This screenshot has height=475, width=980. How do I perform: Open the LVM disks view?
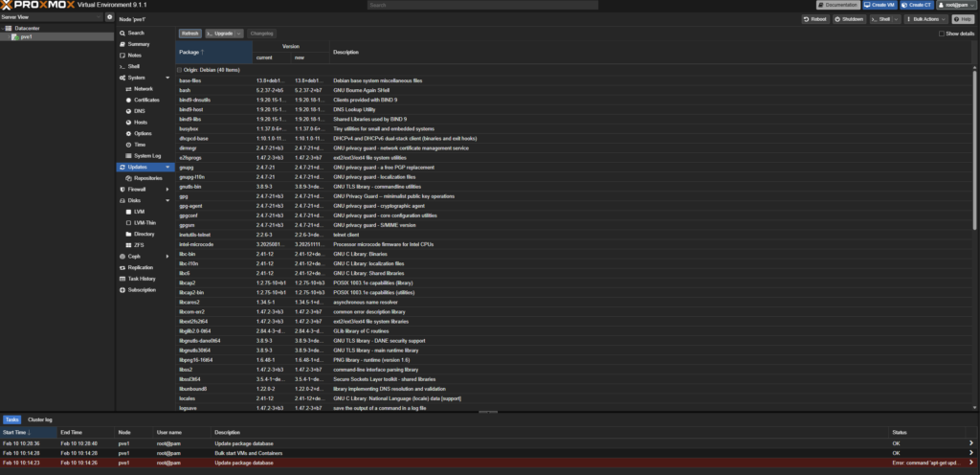point(139,212)
